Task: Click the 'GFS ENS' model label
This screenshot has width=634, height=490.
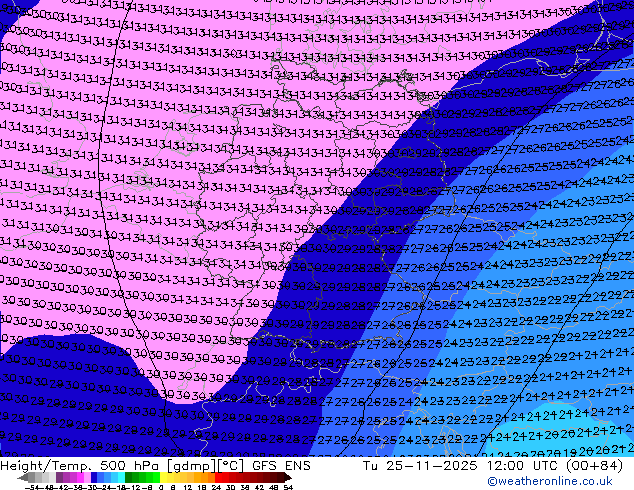Action: [x=281, y=466]
